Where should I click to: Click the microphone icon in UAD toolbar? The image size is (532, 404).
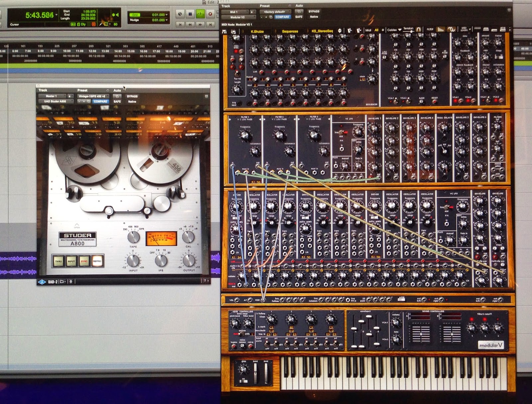click(x=70, y=282)
